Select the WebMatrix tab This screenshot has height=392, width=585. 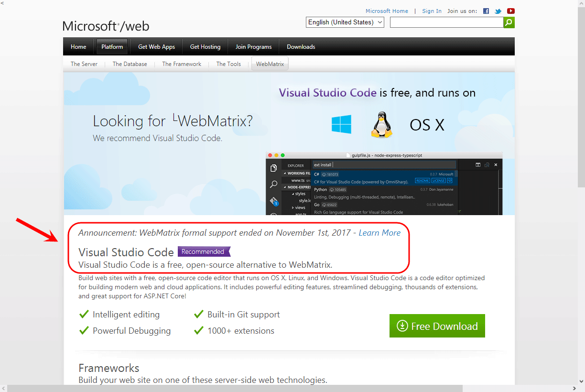[x=270, y=64]
